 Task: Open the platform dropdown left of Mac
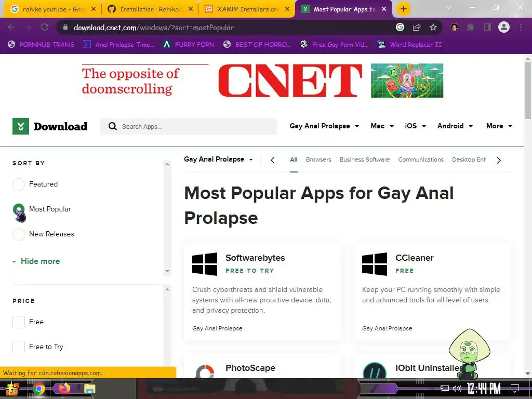(324, 126)
